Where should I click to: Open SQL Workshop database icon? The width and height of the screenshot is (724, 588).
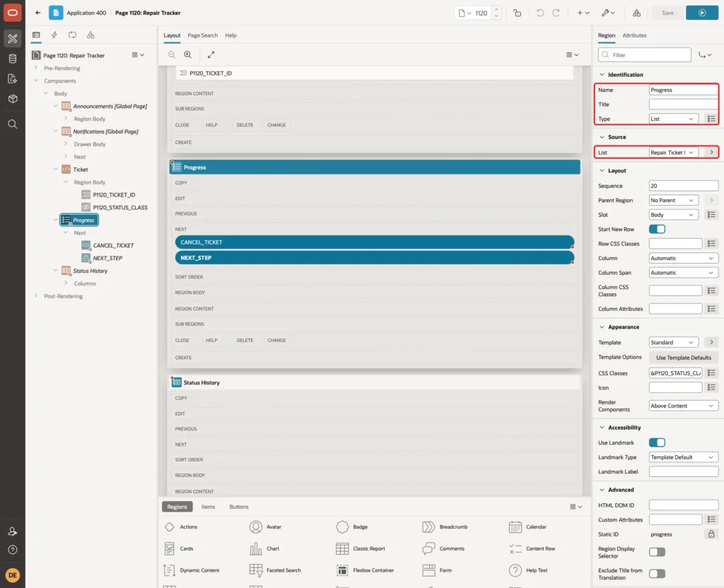[13, 59]
